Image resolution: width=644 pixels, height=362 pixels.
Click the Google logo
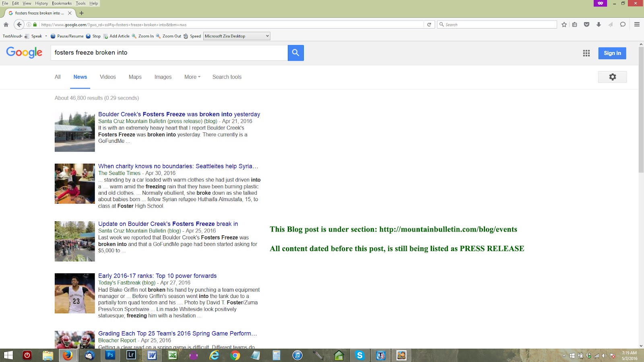[x=24, y=52]
